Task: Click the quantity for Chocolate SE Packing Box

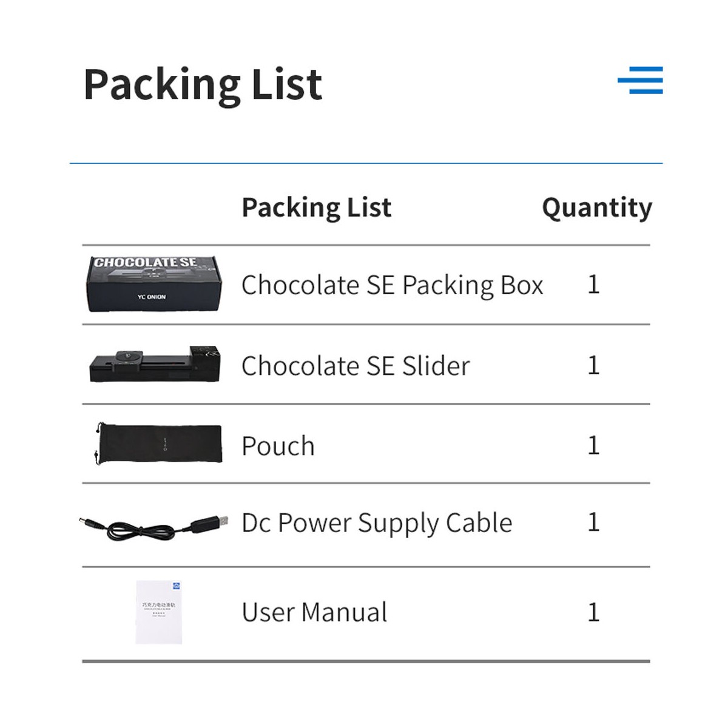Action: (x=593, y=285)
